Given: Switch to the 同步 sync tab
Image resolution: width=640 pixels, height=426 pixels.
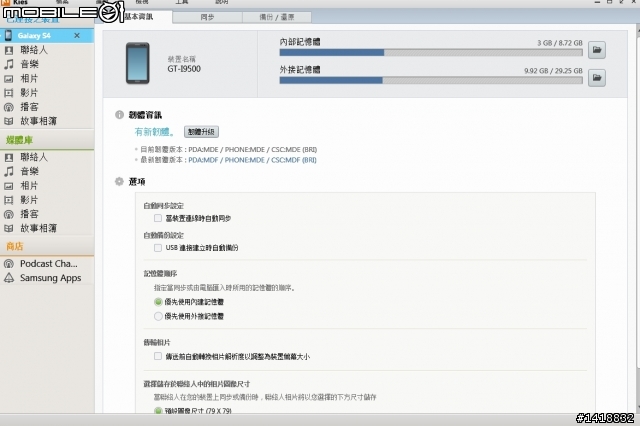Looking at the screenshot, I should tap(207, 17).
